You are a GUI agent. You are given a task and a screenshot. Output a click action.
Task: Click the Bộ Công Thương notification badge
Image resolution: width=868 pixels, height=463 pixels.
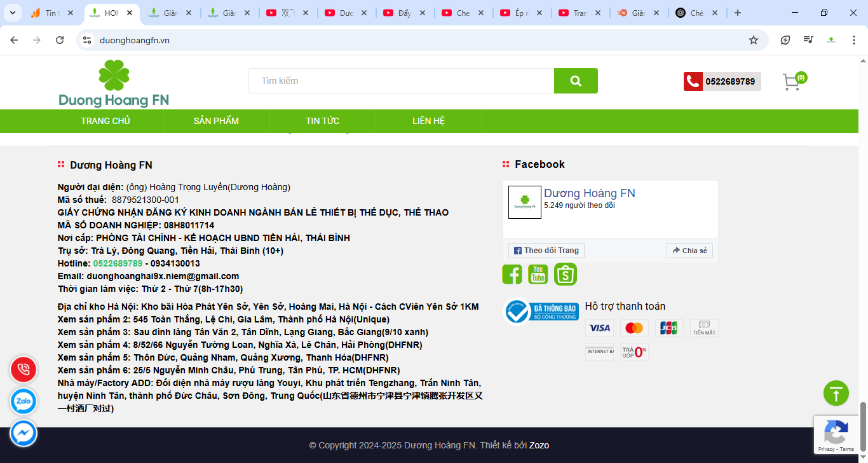coord(541,312)
